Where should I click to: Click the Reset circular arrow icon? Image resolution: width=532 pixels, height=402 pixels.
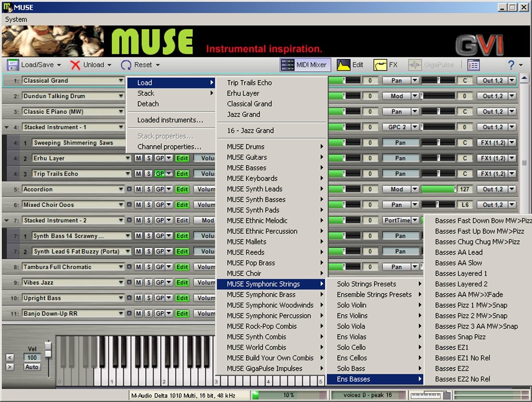[x=126, y=65]
